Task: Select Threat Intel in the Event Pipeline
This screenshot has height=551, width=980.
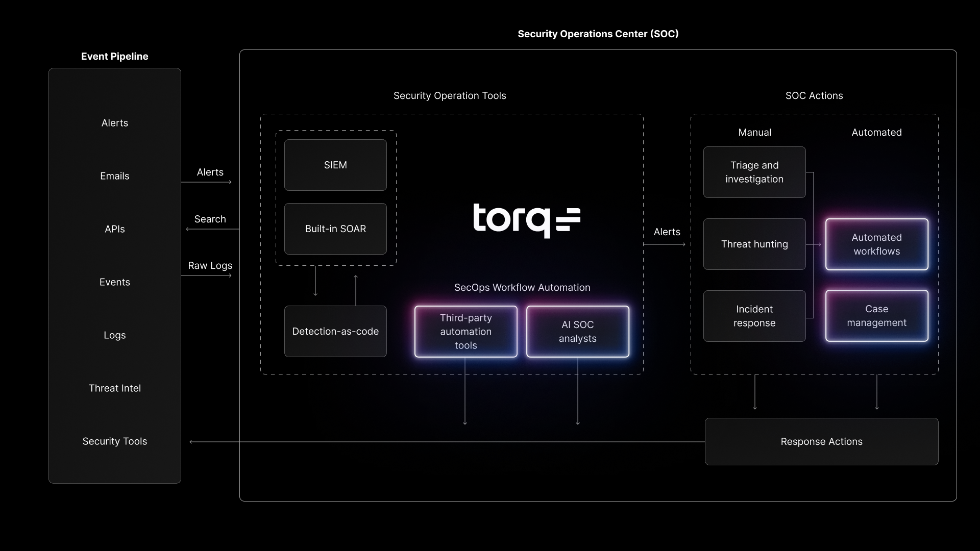Action: pos(114,388)
